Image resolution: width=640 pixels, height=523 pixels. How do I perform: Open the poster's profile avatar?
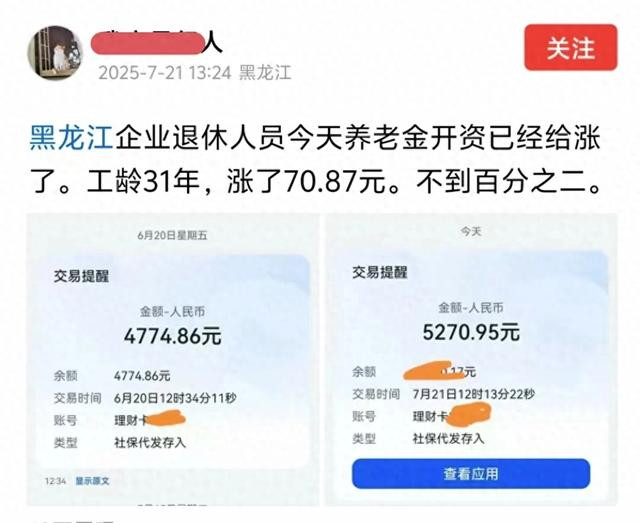[56, 53]
